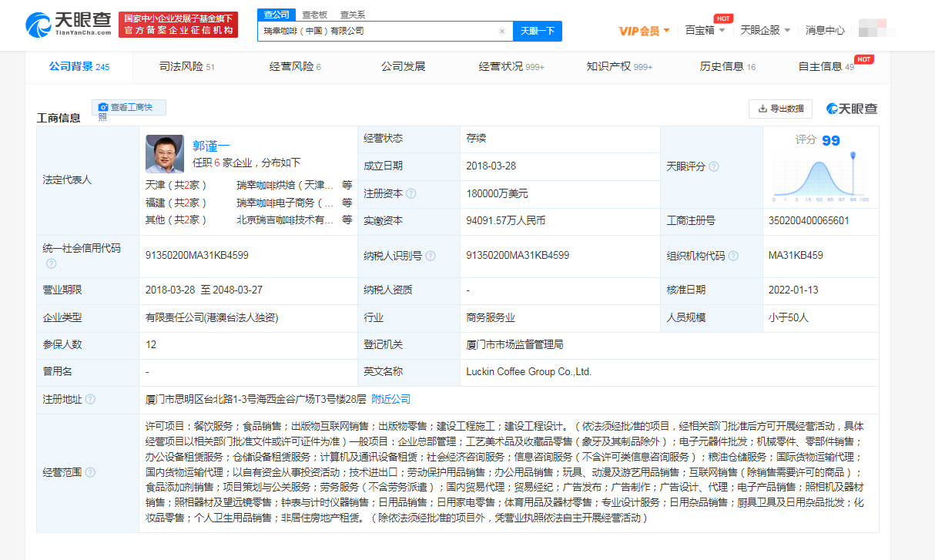
Task: Open 瑞幸咖啡烘焙（天津… company link
Action: coord(286,186)
